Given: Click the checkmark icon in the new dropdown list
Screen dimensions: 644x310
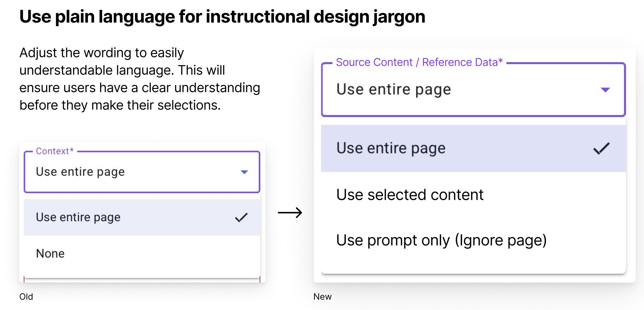Looking at the screenshot, I should [601, 148].
